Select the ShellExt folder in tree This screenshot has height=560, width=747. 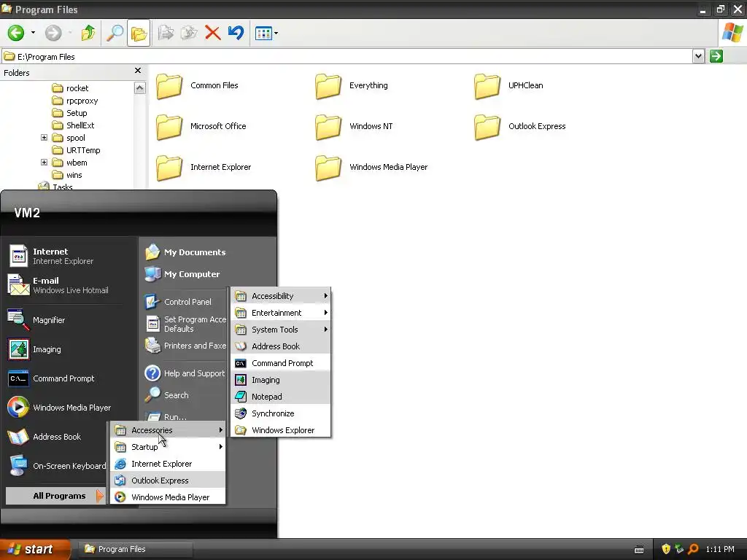tap(73, 125)
